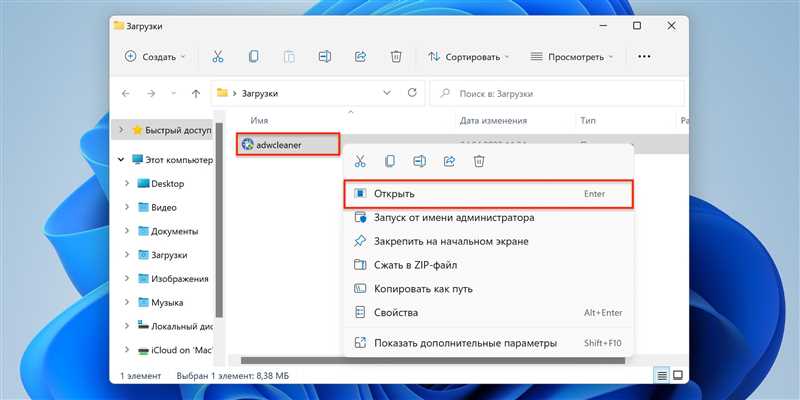Choose Открыть in the context menu

pyautogui.click(x=489, y=194)
